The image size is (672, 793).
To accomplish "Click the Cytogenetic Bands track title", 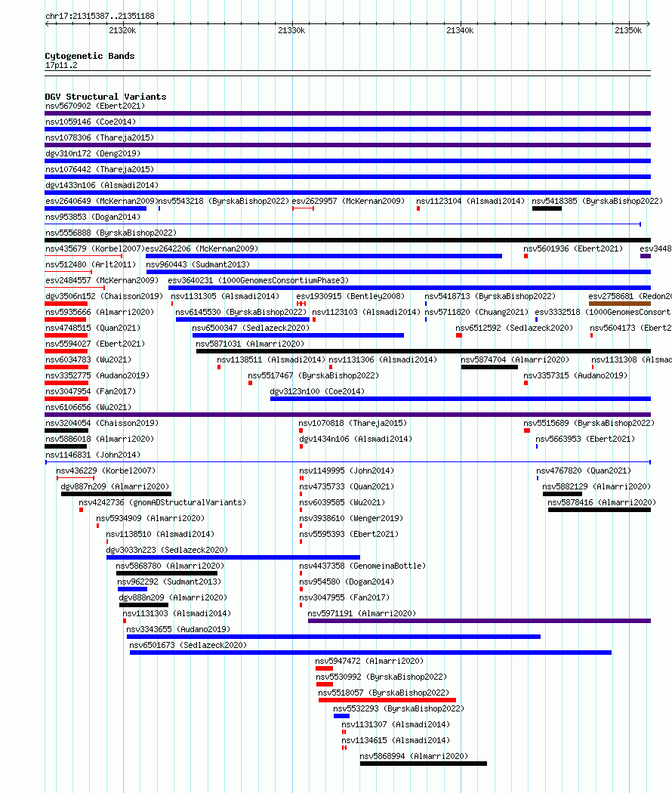I will [90, 56].
